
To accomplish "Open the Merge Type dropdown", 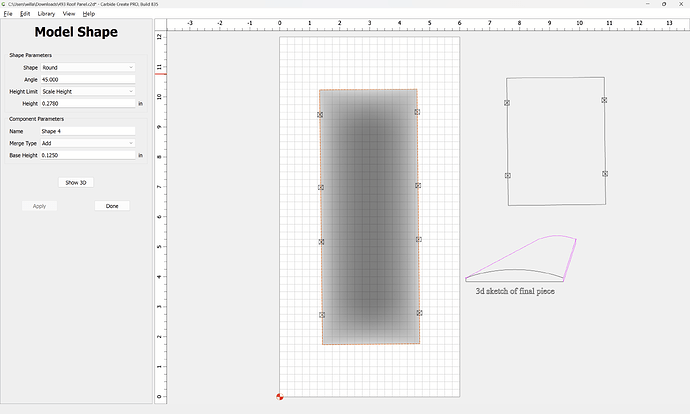I will 87,143.
